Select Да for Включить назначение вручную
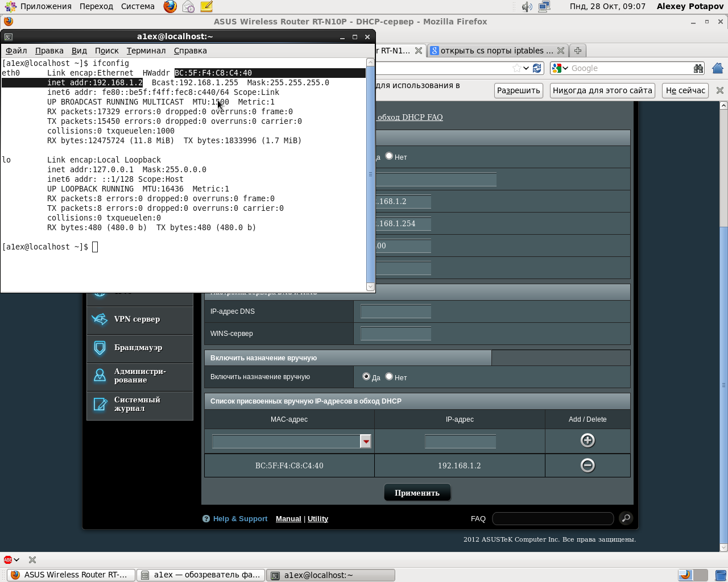This screenshot has width=728, height=582. point(366,376)
